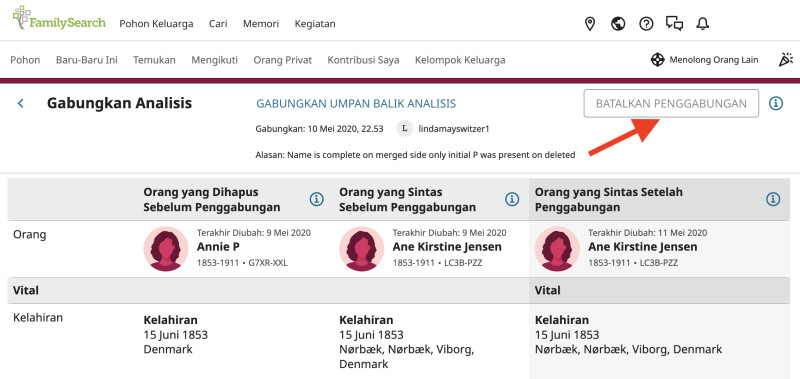Click the Gabungkan Analisis page title

click(x=119, y=104)
